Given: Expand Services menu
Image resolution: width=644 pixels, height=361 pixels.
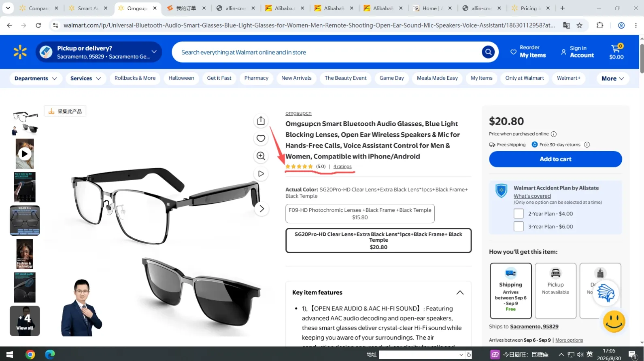Looking at the screenshot, I should point(85,78).
